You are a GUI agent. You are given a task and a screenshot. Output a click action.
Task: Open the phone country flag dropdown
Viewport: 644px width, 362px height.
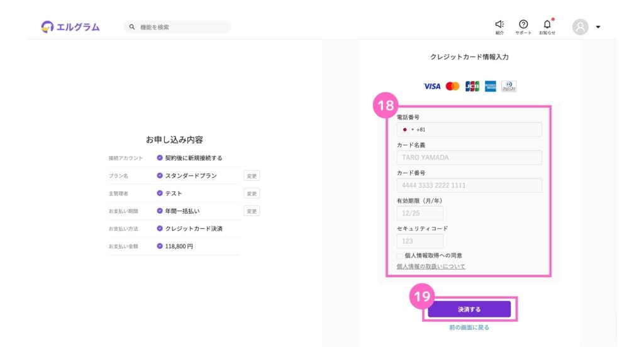407,129
